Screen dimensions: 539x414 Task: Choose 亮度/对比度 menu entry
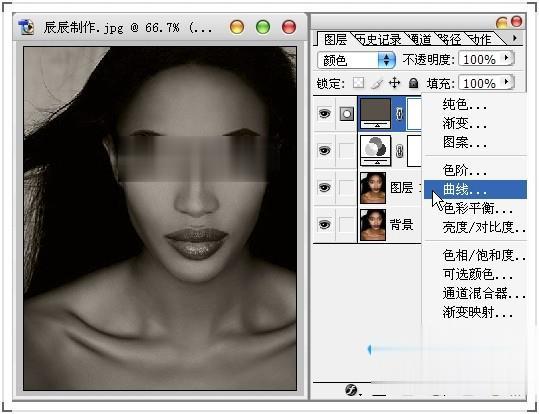[484, 227]
